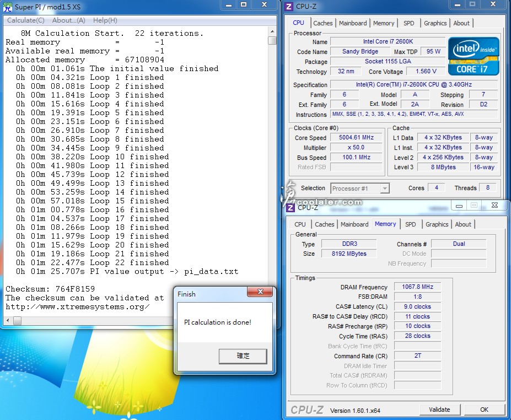Screen dimensions: 511x420
Task: Switch to About tab in upper CPU-Z window
Action: (461, 23)
